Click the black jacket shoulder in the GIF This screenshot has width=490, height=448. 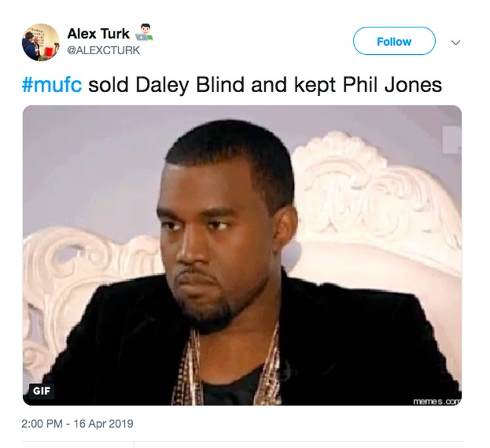pos(359,312)
